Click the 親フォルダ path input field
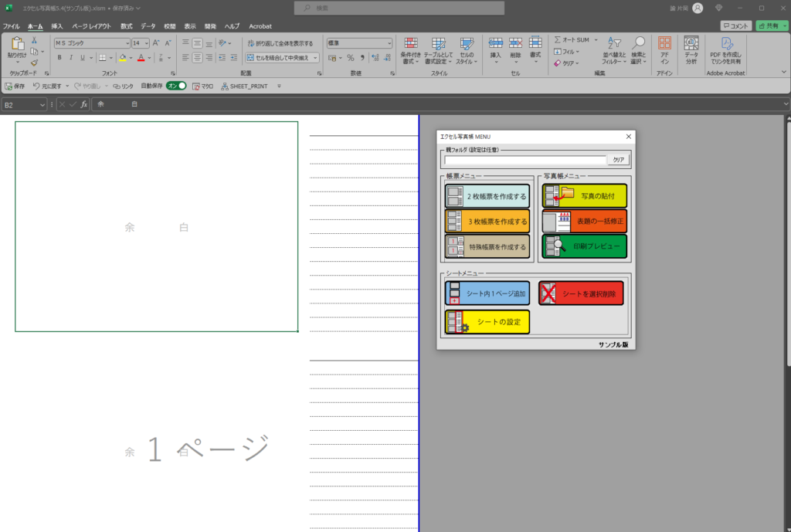 click(x=525, y=160)
